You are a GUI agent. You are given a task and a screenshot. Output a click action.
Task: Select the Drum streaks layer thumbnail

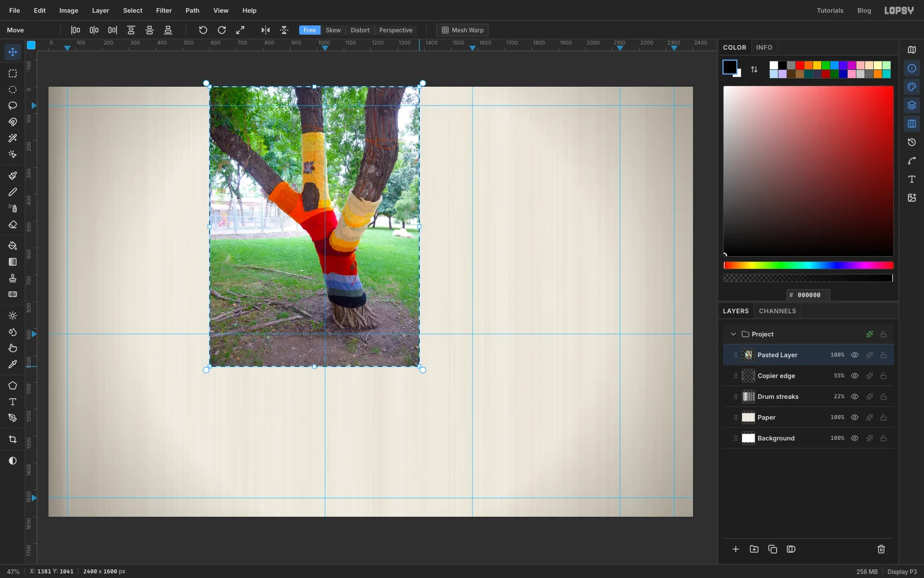(x=748, y=397)
